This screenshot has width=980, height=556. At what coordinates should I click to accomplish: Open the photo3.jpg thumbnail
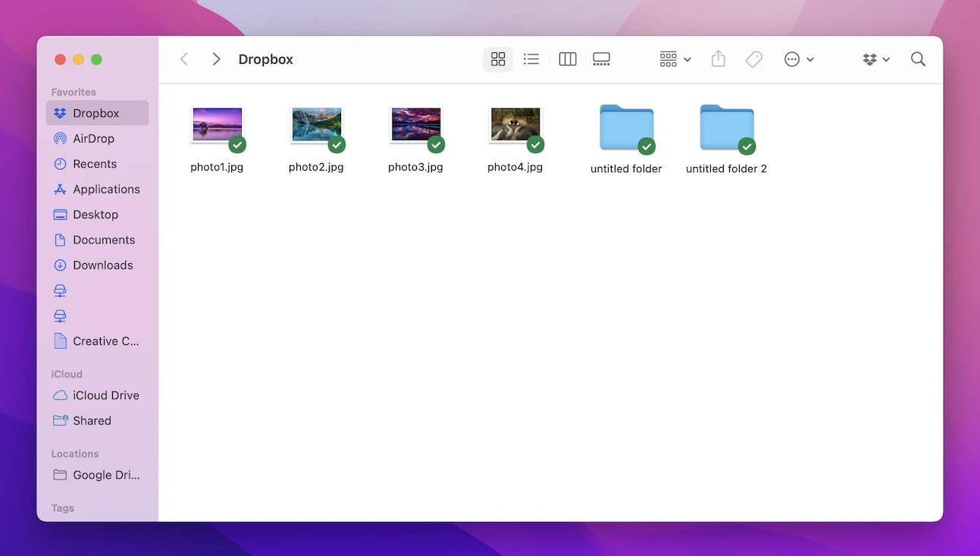point(415,124)
